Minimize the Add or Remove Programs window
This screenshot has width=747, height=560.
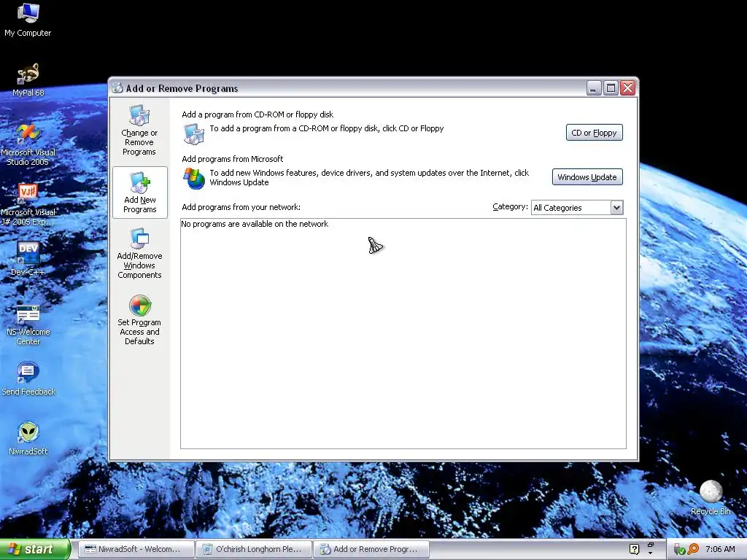594,88
